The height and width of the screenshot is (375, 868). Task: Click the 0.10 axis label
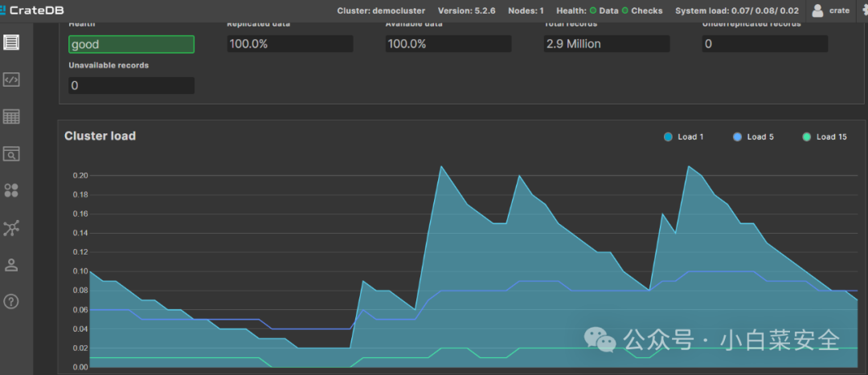80,271
